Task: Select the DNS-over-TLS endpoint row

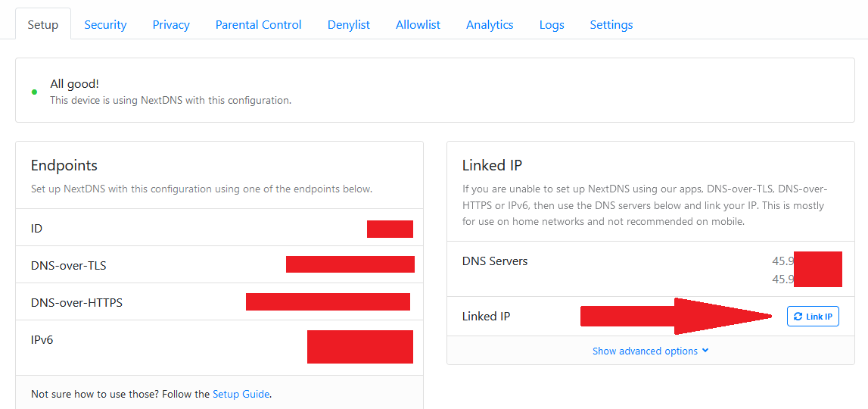Action: (219, 265)
